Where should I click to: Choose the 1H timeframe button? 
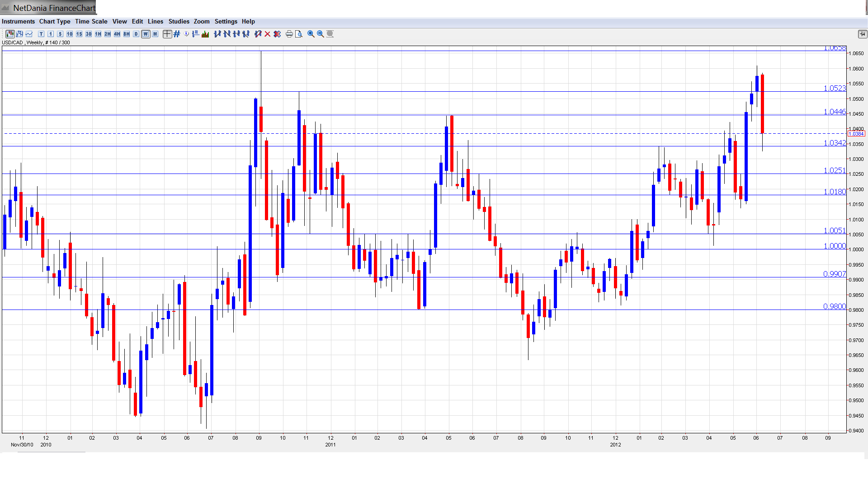(x=98, y=34)
